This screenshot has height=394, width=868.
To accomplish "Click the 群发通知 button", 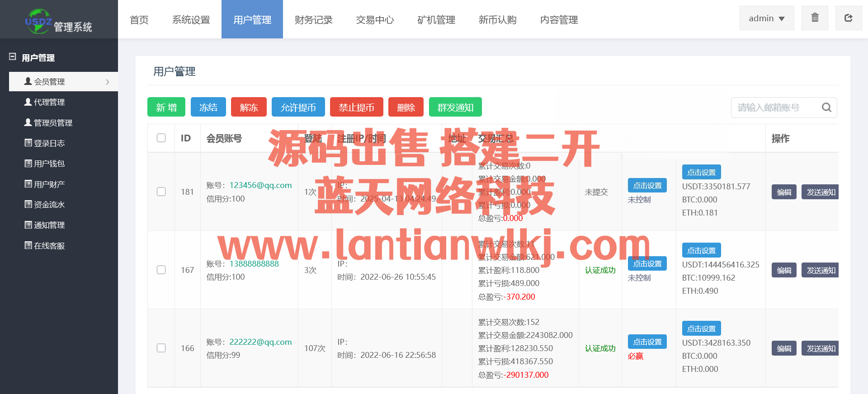I will [455, 107].
